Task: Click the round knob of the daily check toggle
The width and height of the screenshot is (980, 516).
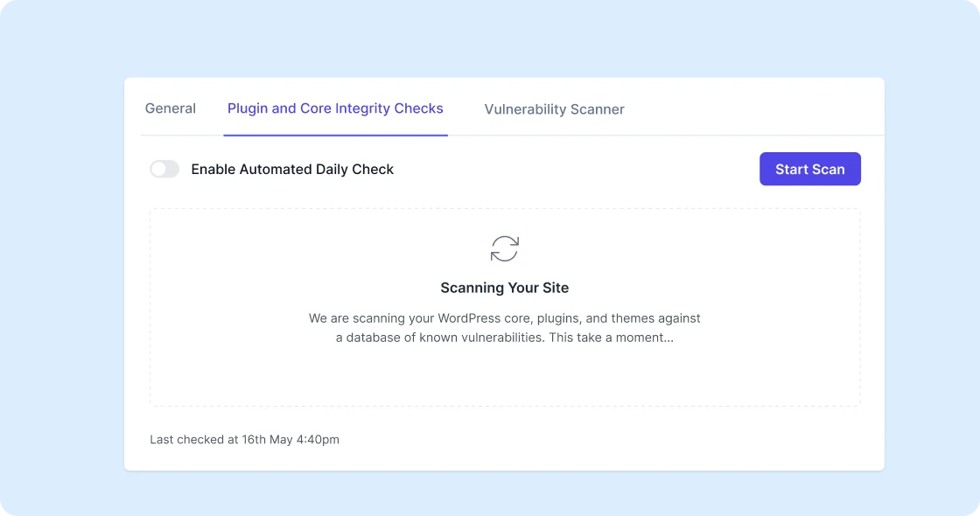Action: (158, 169)
